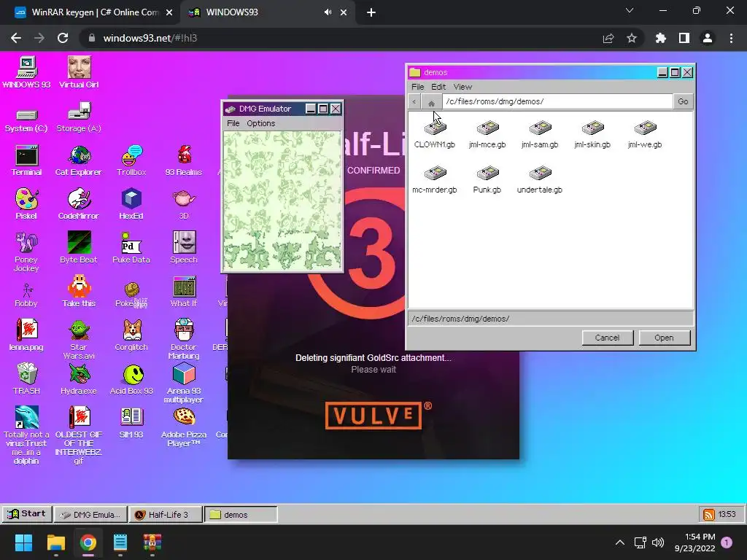Open Options menu in DMG Emulator

[x=260, y=123]
